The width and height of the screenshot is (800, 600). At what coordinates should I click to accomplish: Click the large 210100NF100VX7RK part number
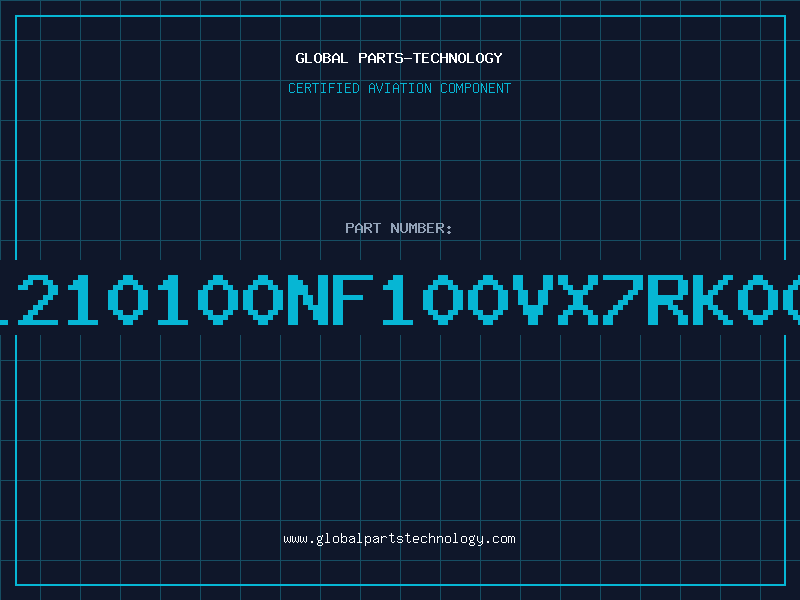(400, 299)
